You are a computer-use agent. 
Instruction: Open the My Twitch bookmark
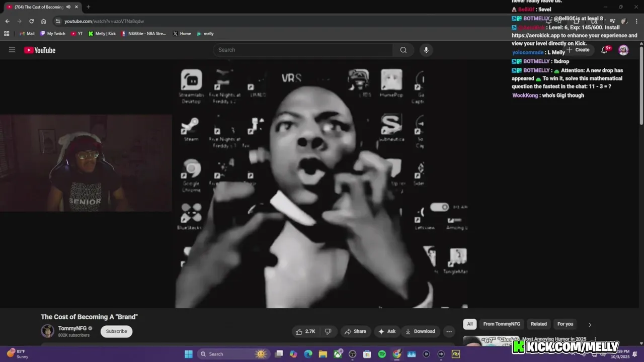tap(52, 34)
